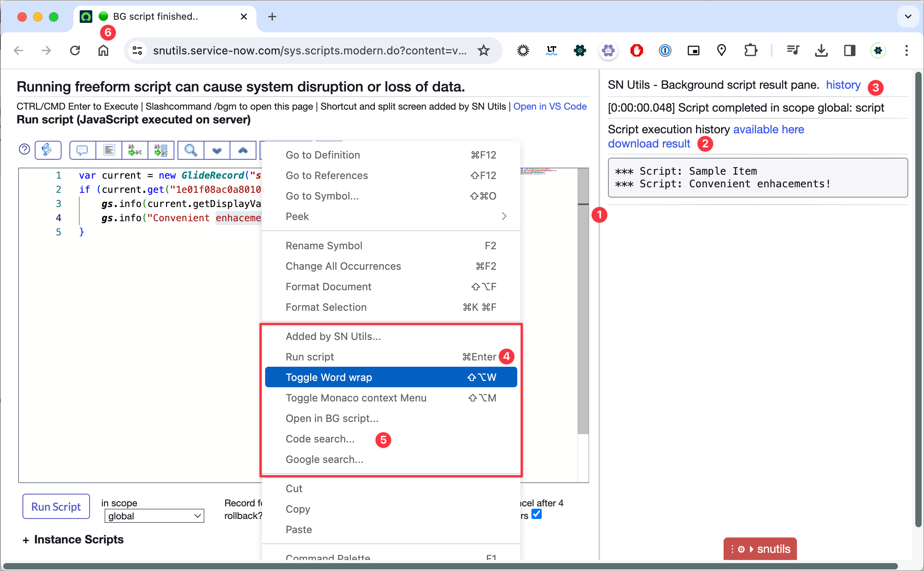Open the in scope global dropdown
Image resolution: width=924 pixels, height=571 pixels.
(x=154, y=516)
